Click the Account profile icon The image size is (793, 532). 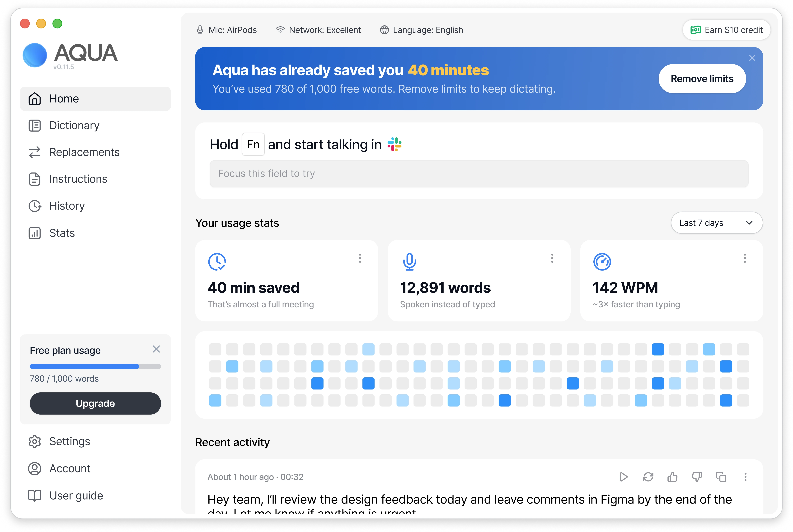coord(35,469)
